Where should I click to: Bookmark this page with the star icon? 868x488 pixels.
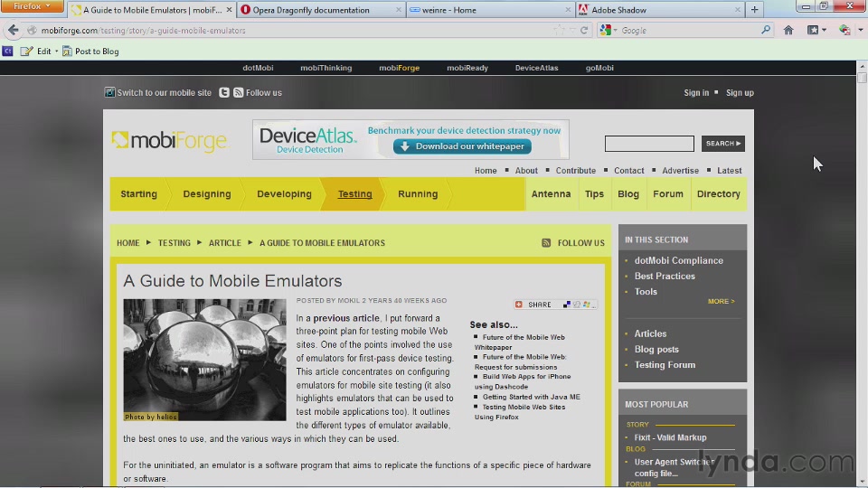[559, 31]
